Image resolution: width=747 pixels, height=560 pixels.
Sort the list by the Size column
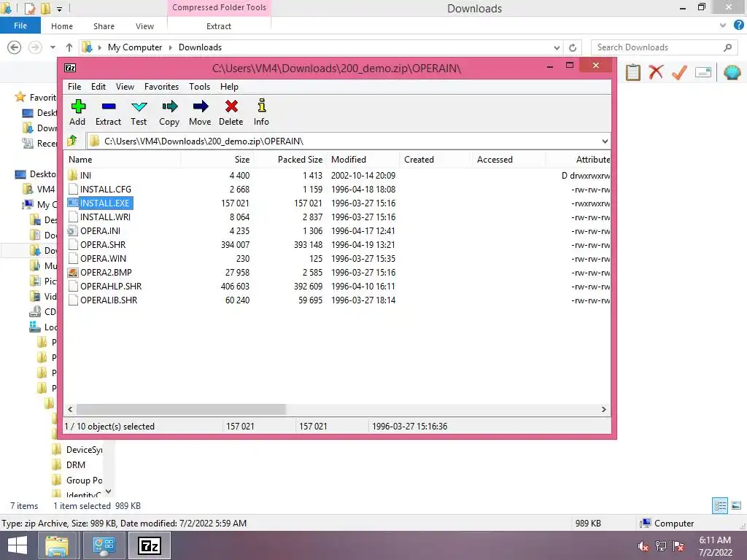point(217,160)
